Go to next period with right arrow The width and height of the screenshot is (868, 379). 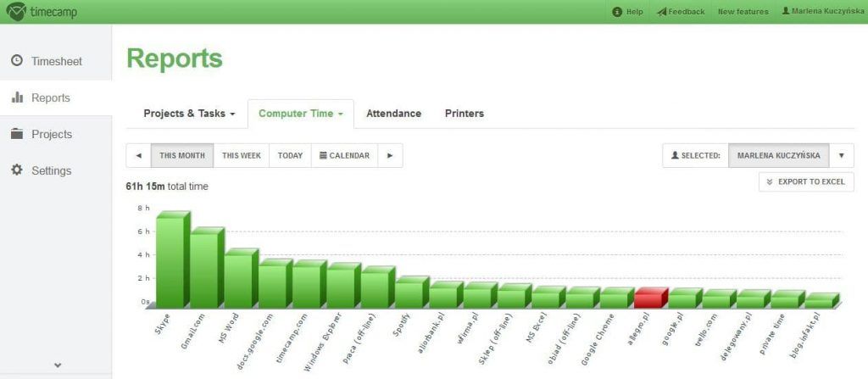point(390,156)
